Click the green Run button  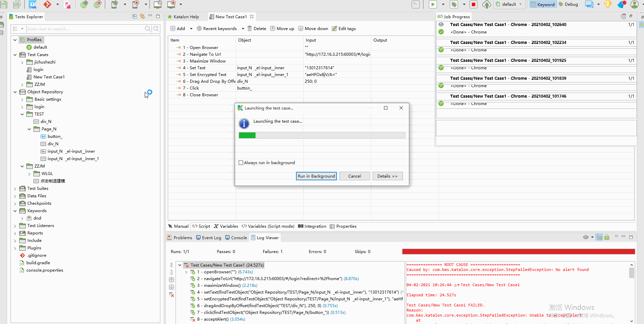click(433, 4)
